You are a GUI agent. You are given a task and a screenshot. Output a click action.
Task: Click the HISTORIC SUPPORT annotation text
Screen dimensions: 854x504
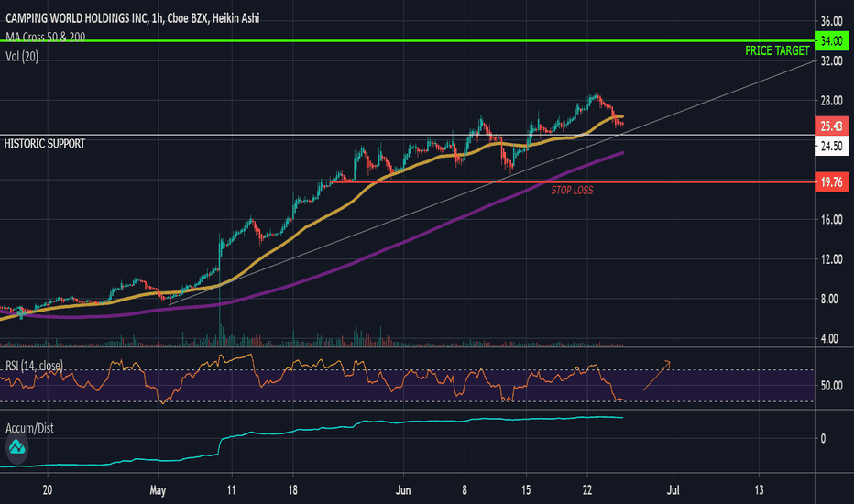(x=45, y=144)
